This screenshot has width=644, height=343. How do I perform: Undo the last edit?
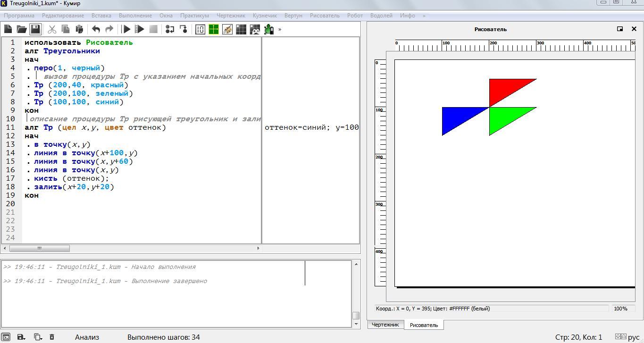tap(96, 29)
